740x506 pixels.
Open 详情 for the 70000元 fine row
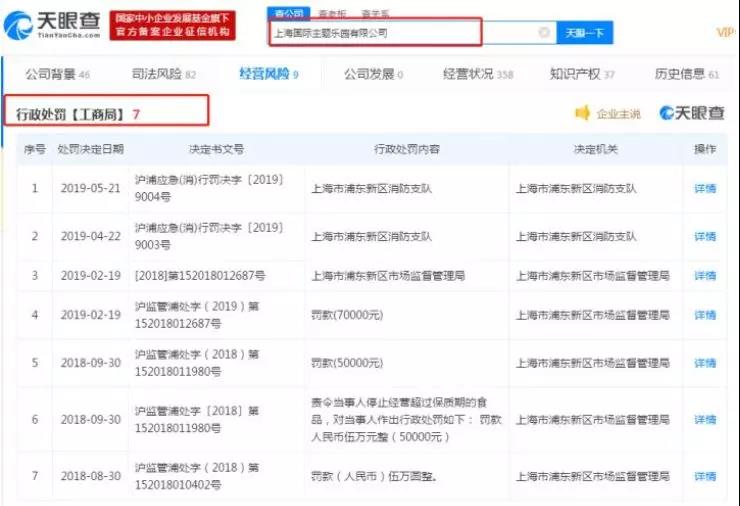(x=705, y=315)
